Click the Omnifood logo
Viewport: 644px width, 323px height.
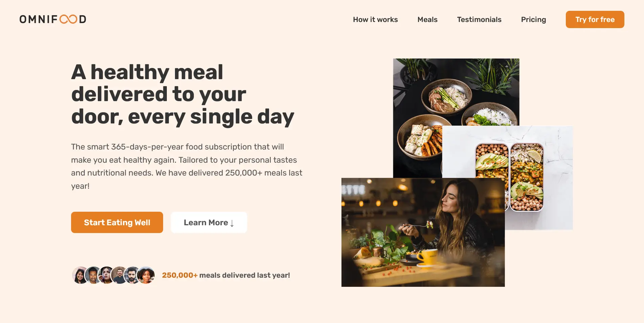click(53, 19)
